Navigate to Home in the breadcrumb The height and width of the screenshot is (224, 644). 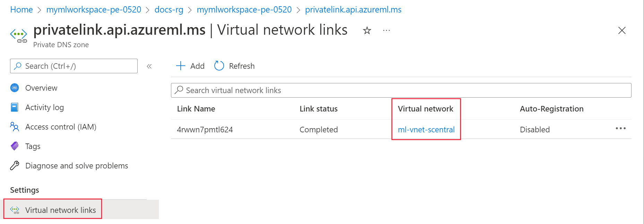pos(22,9)
